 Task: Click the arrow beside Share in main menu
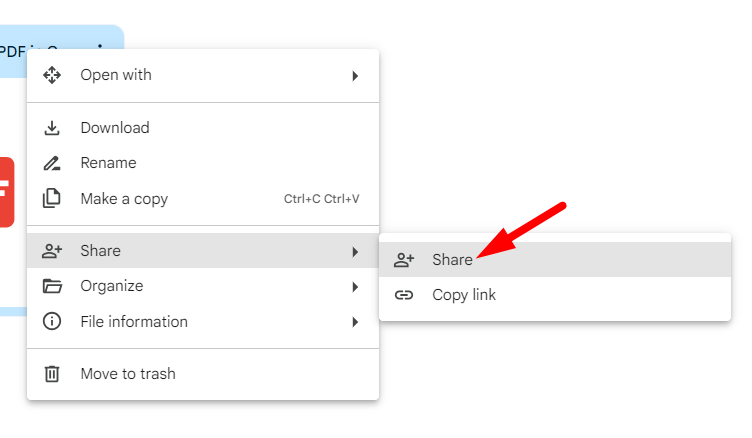[x=355, y=252]
